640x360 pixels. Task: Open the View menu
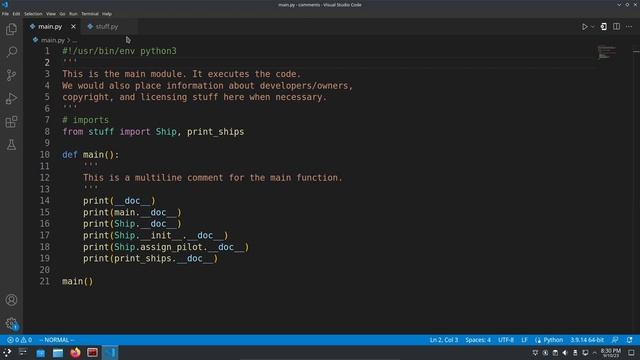(x=51, y=13)
